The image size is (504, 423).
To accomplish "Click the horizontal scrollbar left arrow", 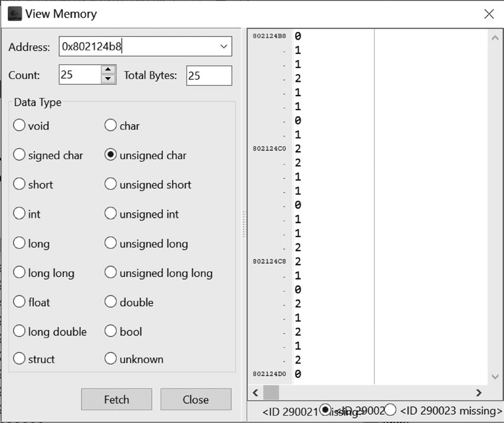I will tap(256, 393).
